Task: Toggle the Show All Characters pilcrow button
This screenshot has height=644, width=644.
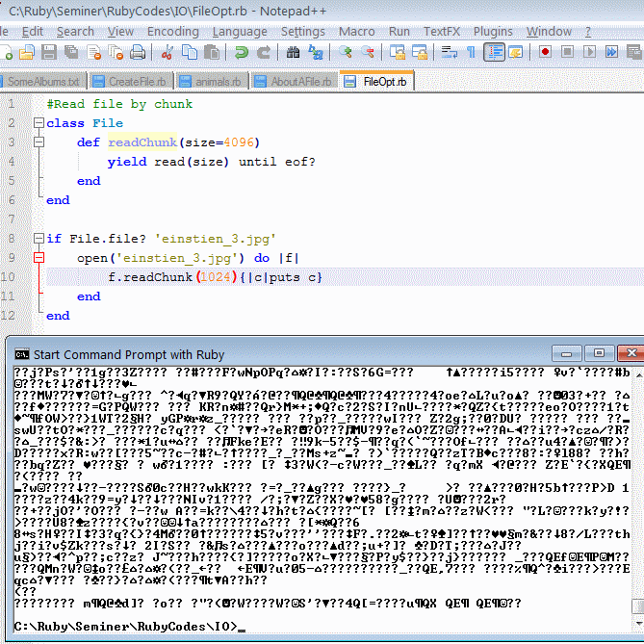Action: pyautogui.click(x=471, y=52)
